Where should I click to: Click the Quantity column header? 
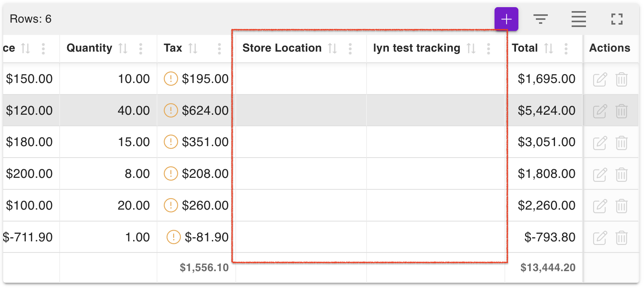89,48
